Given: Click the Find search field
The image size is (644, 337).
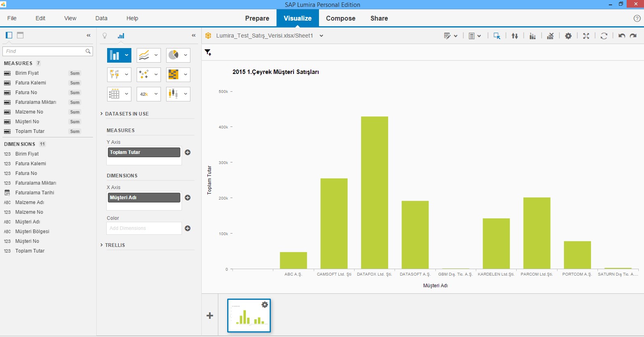Looking at the screenshot, I should pyautogui.click(x=44, y=51).
